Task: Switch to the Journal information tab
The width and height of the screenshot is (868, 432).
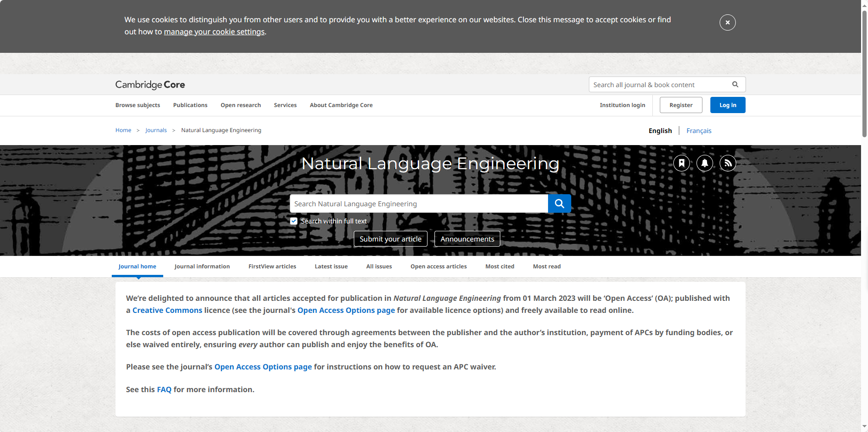Action: tap(202, 267)
